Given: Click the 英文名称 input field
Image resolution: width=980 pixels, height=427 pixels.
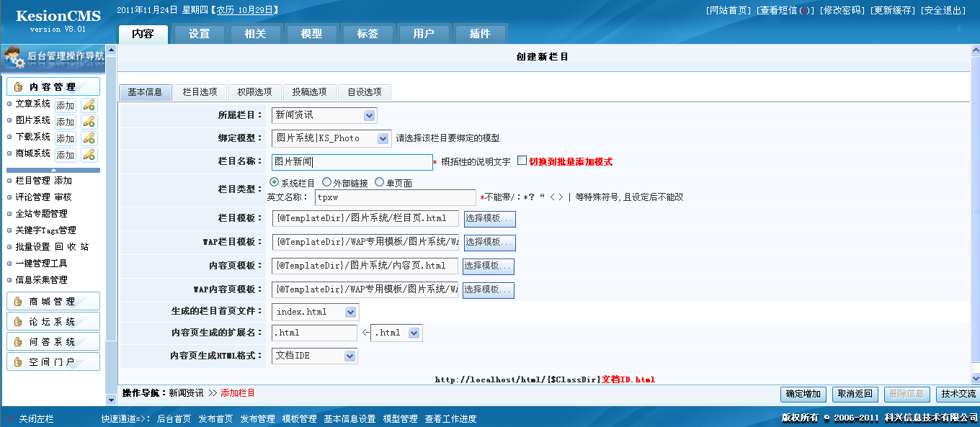Looking at the screenshot, I should pos(395,197).
